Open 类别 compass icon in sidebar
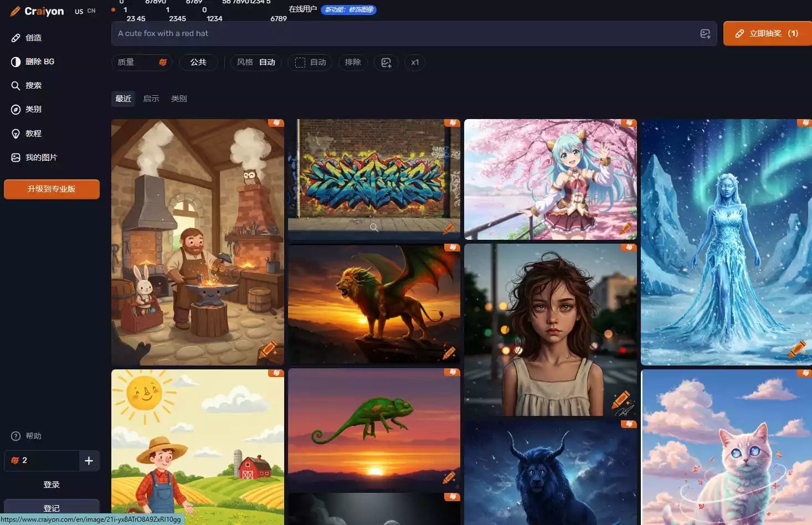The image size is (812, 525). point(16,110)
